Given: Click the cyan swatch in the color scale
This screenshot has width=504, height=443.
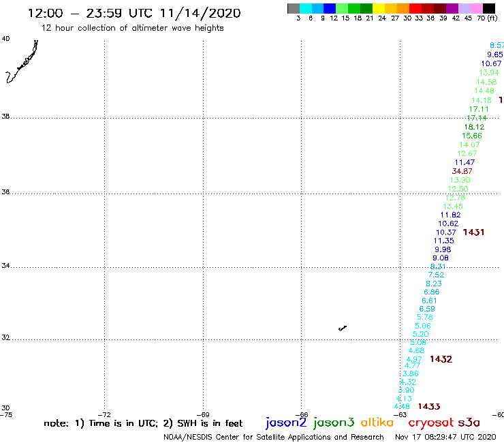Looking at the screenshot, I should pos(306,8).
